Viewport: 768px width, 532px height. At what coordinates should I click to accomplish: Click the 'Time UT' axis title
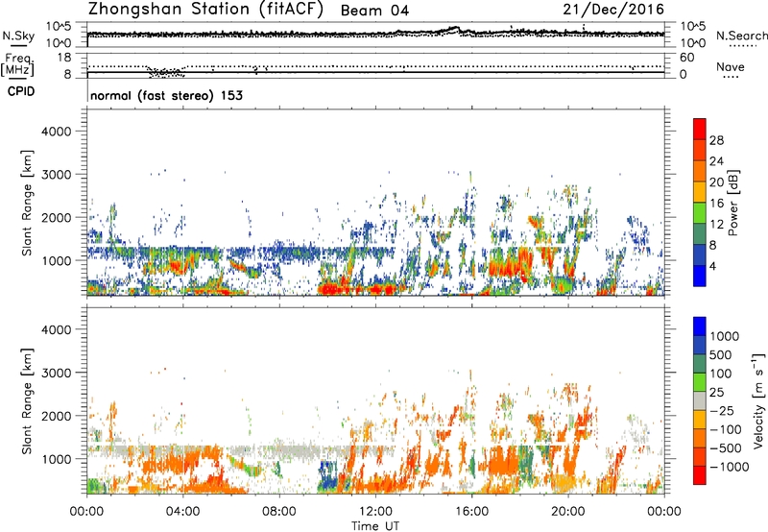tap(375, 526)
